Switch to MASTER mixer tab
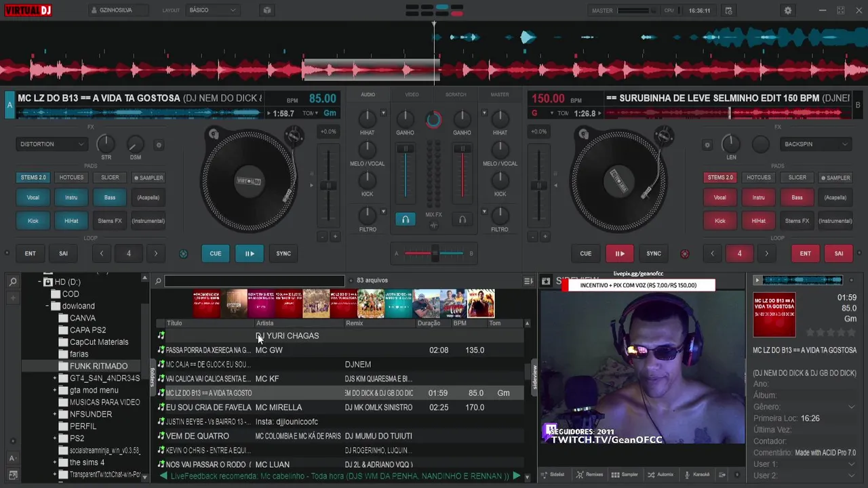 click(x=500, y=95)
